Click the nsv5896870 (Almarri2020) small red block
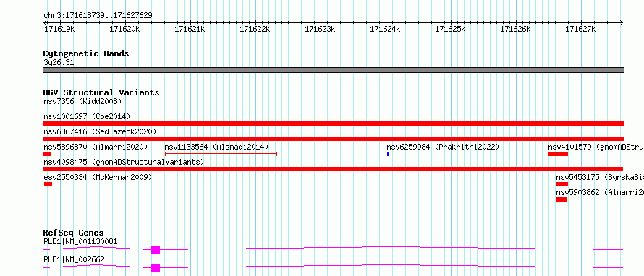Viewport: 644px width, 276px height. pos(47,154)
